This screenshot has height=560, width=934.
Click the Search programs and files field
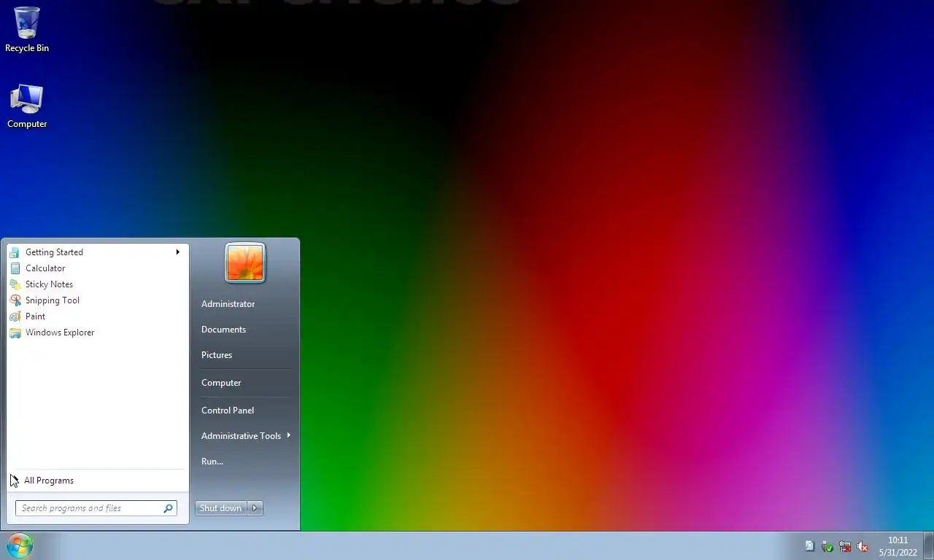coord(96,508)
